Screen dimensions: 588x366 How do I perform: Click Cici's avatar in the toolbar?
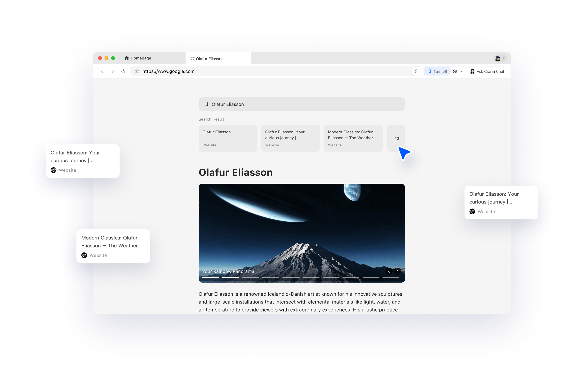472,71
